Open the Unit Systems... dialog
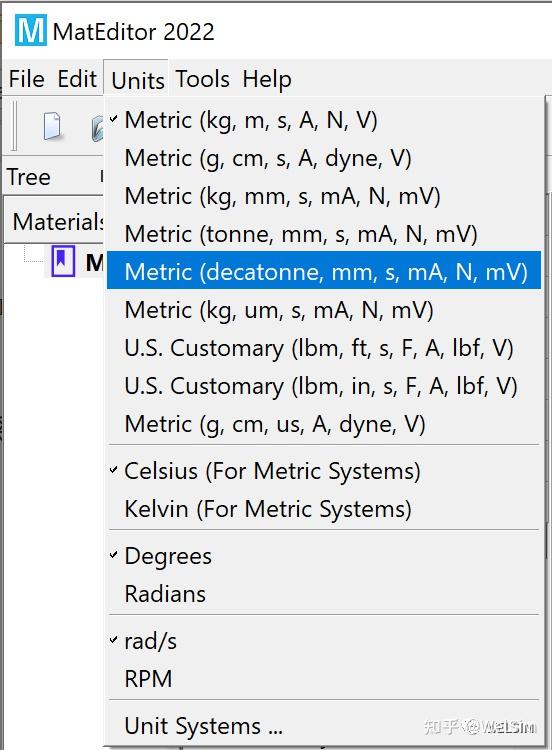The height and width of the screenshot is (750, 552). pyautogui.click(x=324, y=726)
